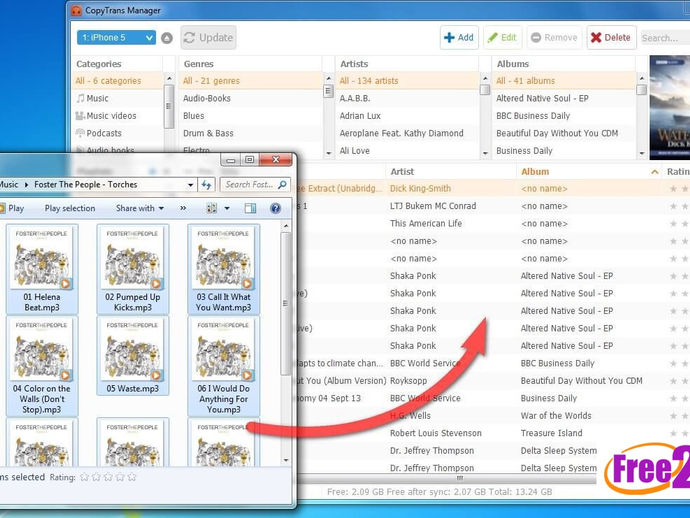This screenshot has height=518, width=690.
Task: Choose Drum & Bass genre
Action: (x=251, y=133)
